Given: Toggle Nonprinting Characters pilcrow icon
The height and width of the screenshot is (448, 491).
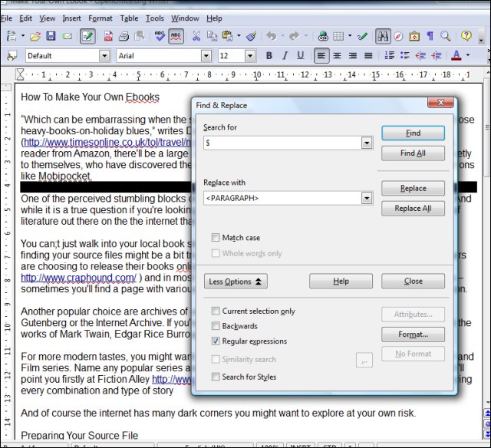Looking at the screenshot, I should pyautogui.click(x=430, y=36).
